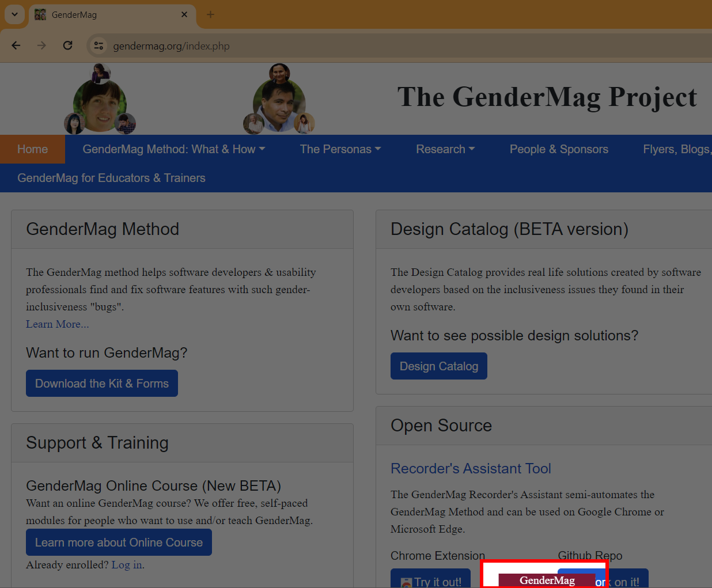This screenshot has height=588, width=712.
Task: Click Want to run GenderMag? text
Action: (x=107, y=352)
